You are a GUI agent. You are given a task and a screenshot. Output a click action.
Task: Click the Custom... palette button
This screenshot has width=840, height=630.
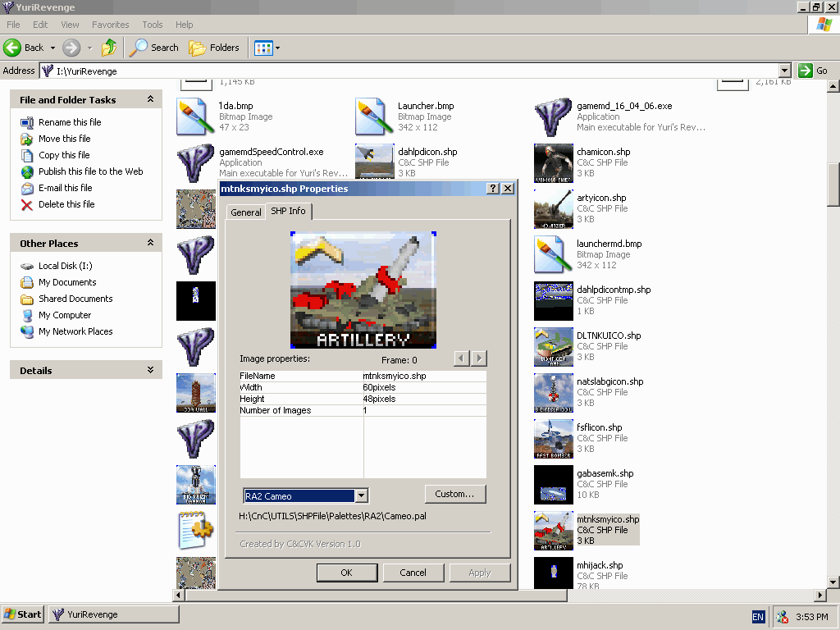coord(455,494)
